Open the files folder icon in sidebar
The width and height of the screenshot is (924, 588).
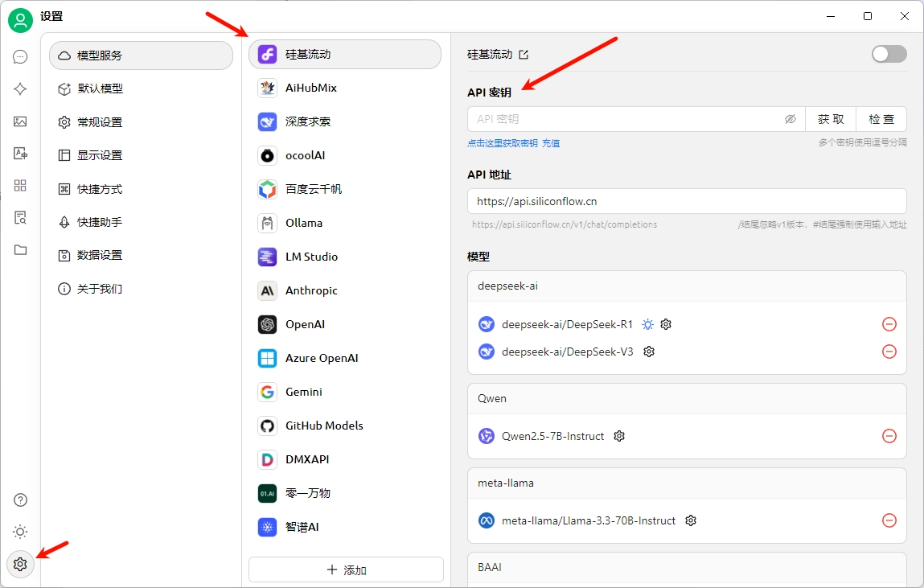click(x=20, y=250)
